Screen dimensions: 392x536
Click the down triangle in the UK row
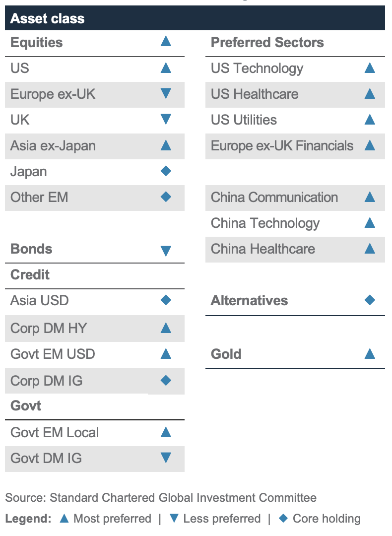click(x=166, y=119)
